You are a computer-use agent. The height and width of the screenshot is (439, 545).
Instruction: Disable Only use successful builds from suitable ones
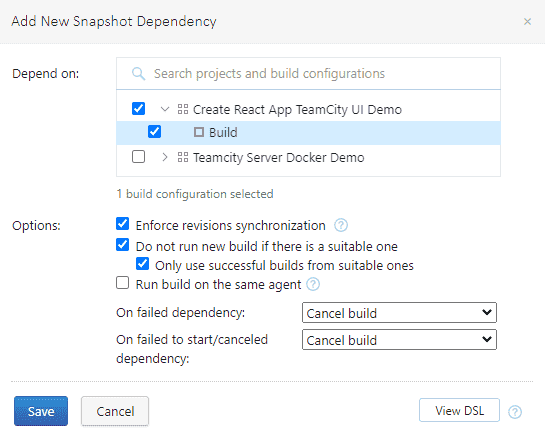(143, 264)
